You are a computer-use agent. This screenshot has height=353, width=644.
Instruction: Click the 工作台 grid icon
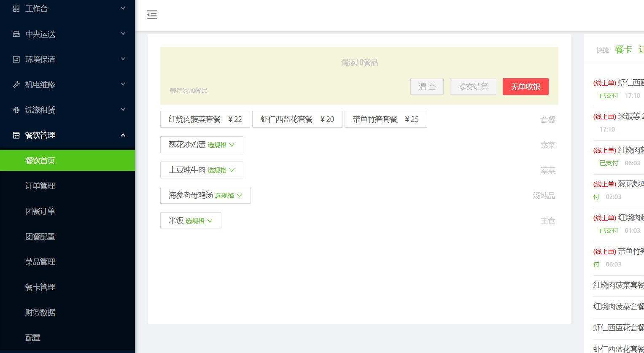pyautogui.click(x=16, y=8)
